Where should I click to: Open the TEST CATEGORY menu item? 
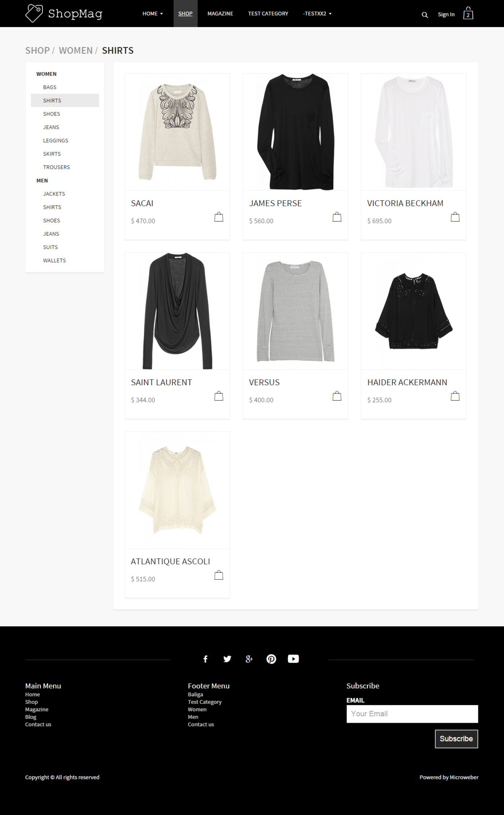268,14
